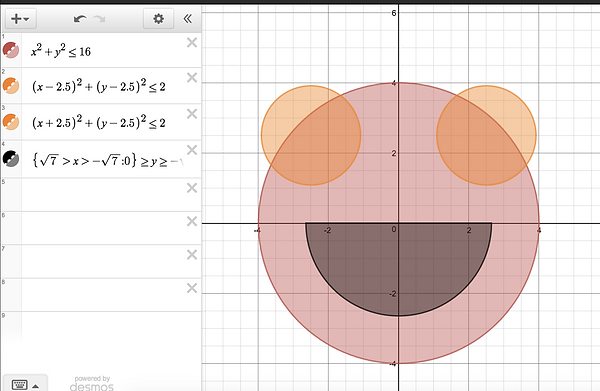
Task: Delete empty expression row 5
Action: tap(192, 188)
